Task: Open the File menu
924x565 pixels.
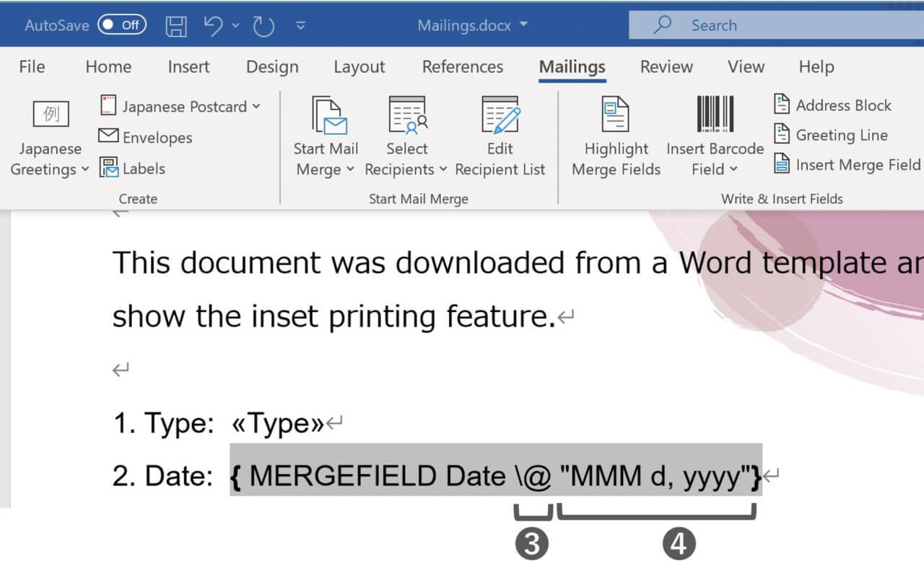Action: 31,66
